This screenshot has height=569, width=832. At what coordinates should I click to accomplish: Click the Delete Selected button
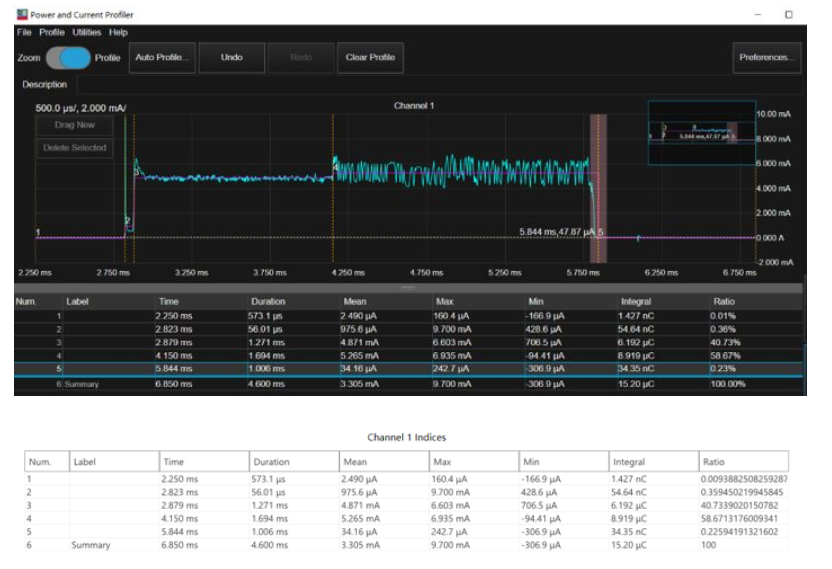tap(74, 148)
